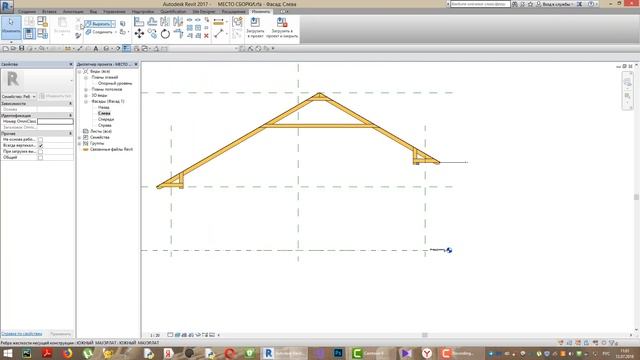Select the Right (Справа) elevation view
This screenshot has height=360, width=640.
(105, 126)
